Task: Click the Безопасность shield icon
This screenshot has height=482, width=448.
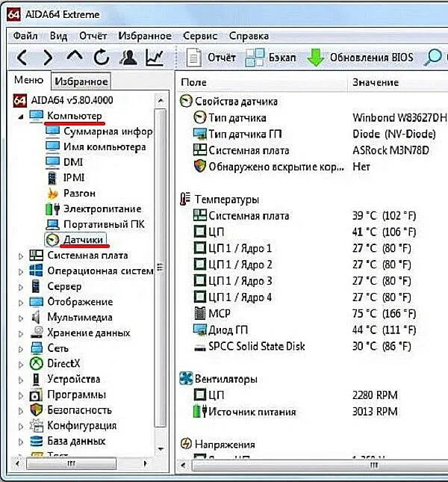Action: [37, 410]
